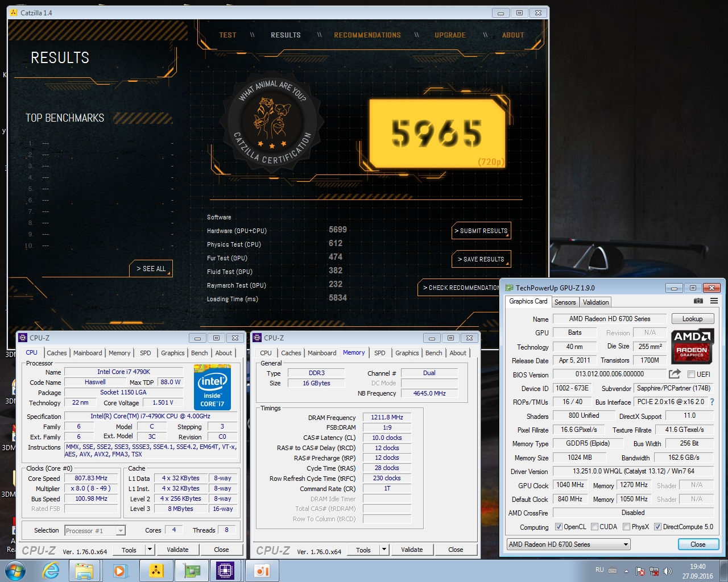Switch to GPU-Z taskbar icon
Screen dimensions: 728x582
pos(191,571)
